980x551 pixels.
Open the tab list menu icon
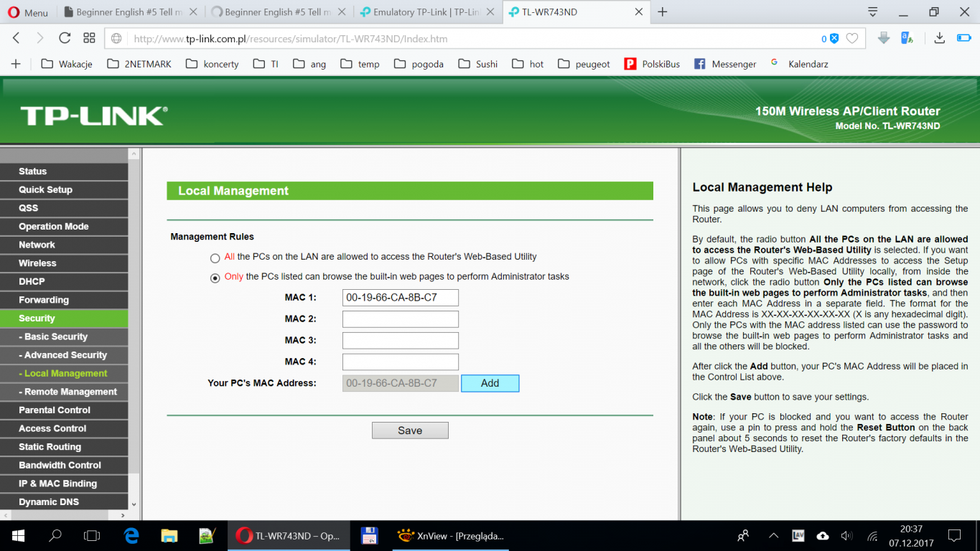tap(873, 12)
